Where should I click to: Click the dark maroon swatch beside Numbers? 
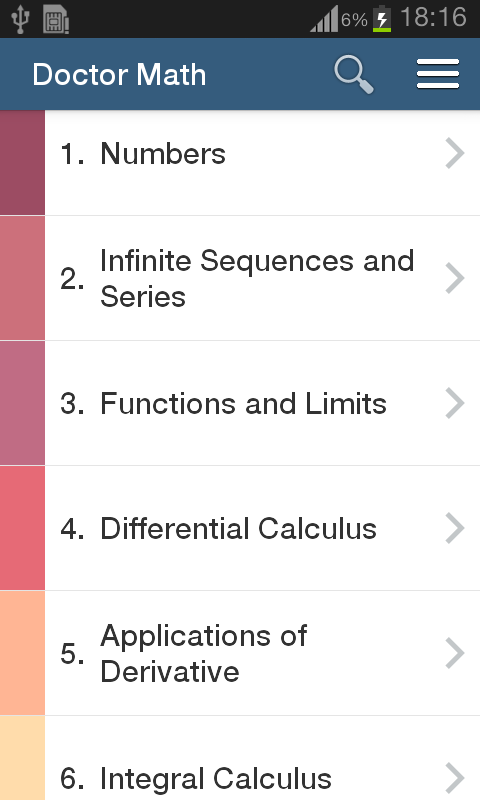22,163
